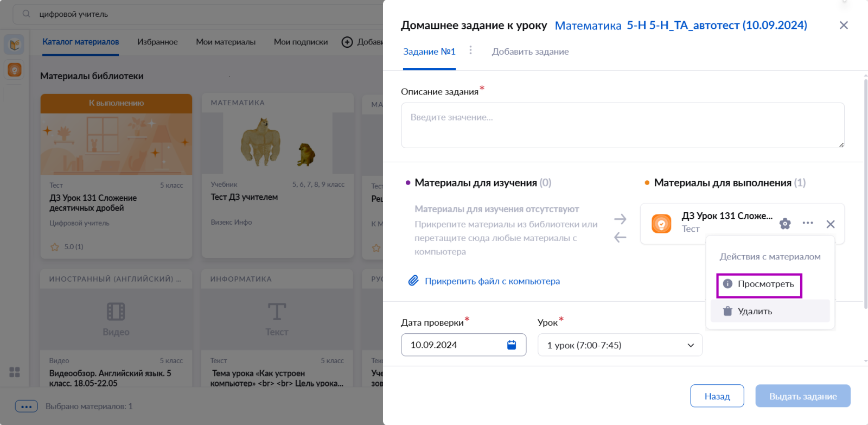
Task: Close the homework dialog with X
Action: point(844,25)
